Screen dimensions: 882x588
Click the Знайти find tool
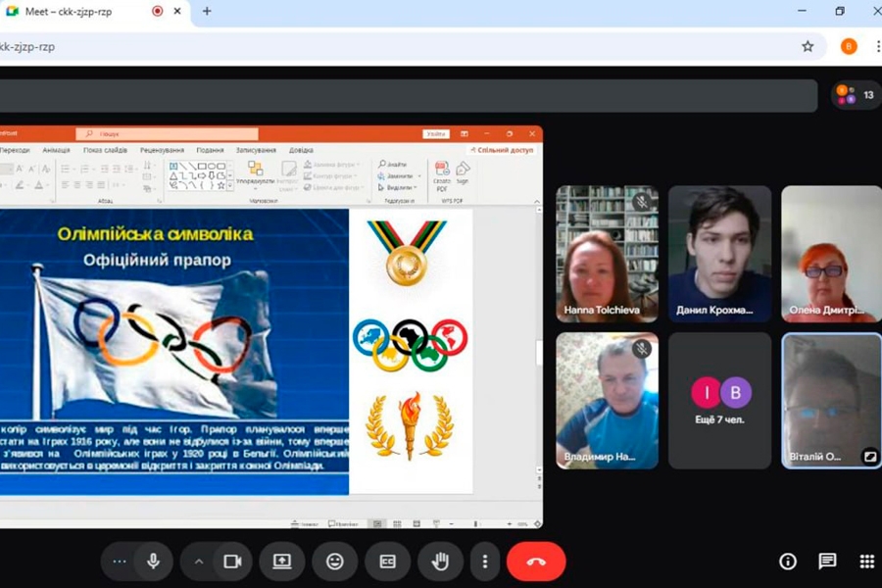(x=393, y=165)
